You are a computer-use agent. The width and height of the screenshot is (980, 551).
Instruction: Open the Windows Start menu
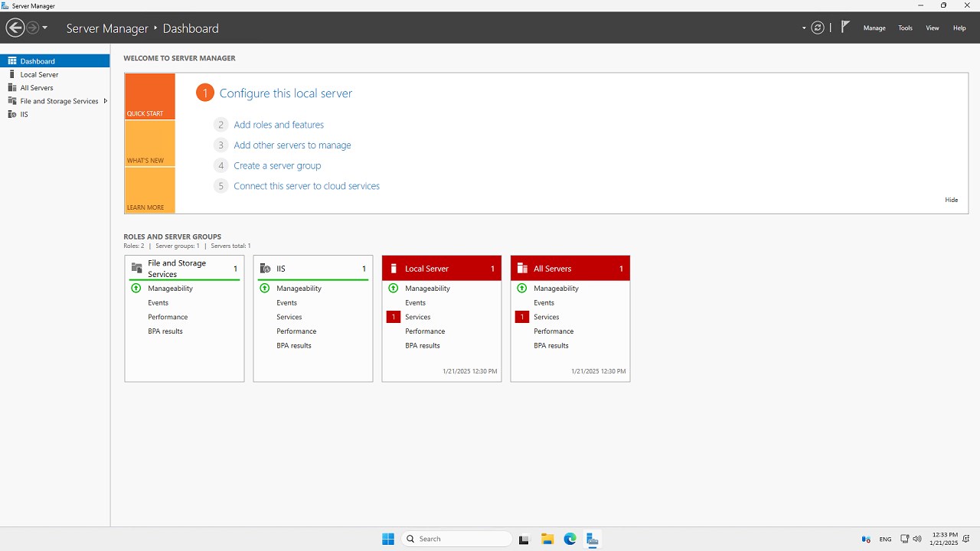pyautogui.click(x=388, y=539)
